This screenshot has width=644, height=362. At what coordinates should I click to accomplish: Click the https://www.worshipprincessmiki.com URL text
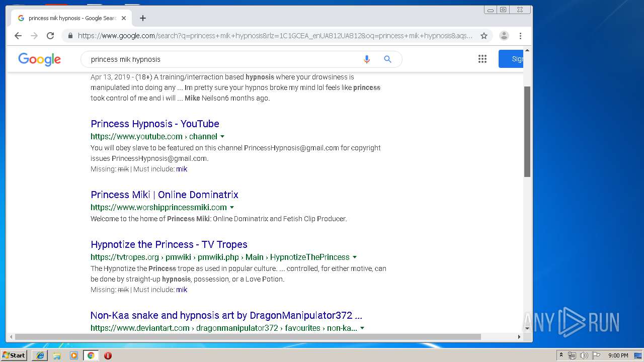point(158,208)
